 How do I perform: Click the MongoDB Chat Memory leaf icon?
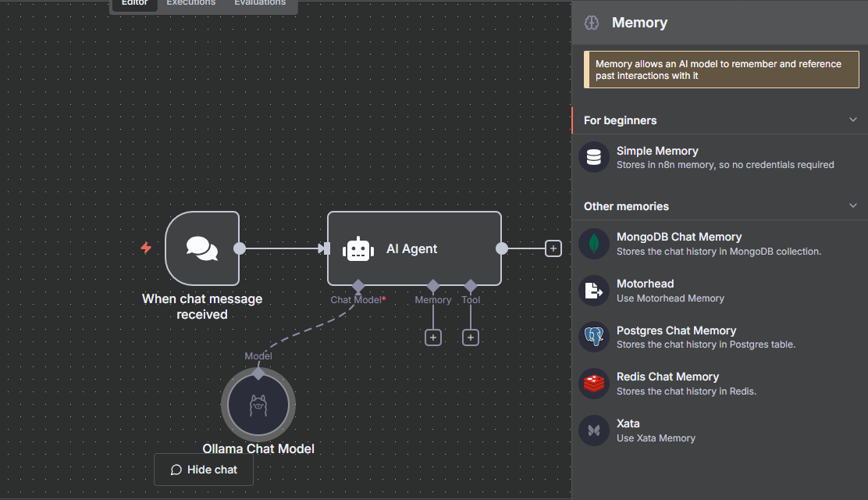594,243
